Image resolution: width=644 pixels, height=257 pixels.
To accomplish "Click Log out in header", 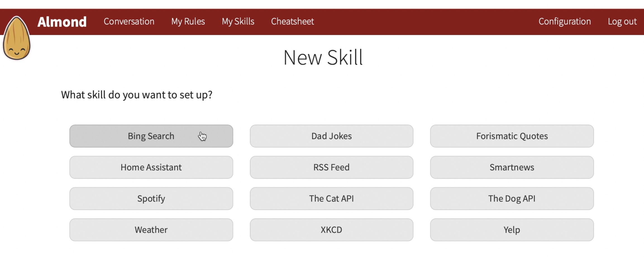I will pos(622,22).
